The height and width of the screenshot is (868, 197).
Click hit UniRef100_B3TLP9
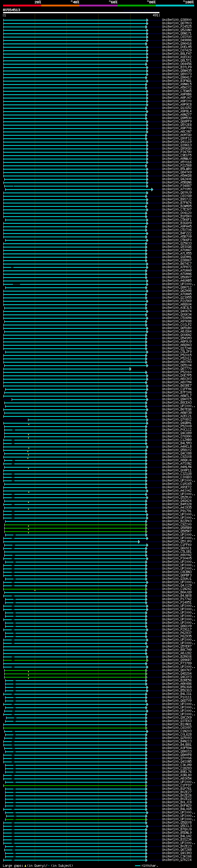(176, 67)
